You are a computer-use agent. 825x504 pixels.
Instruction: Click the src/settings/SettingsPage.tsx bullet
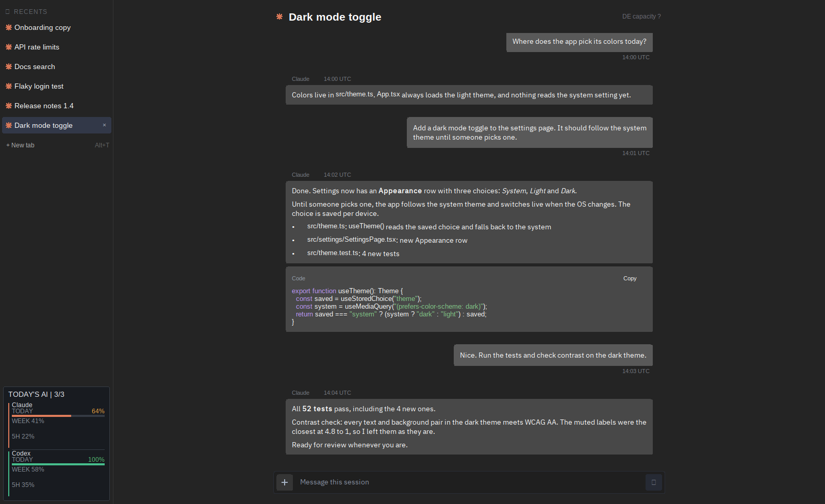click(387, 240)
